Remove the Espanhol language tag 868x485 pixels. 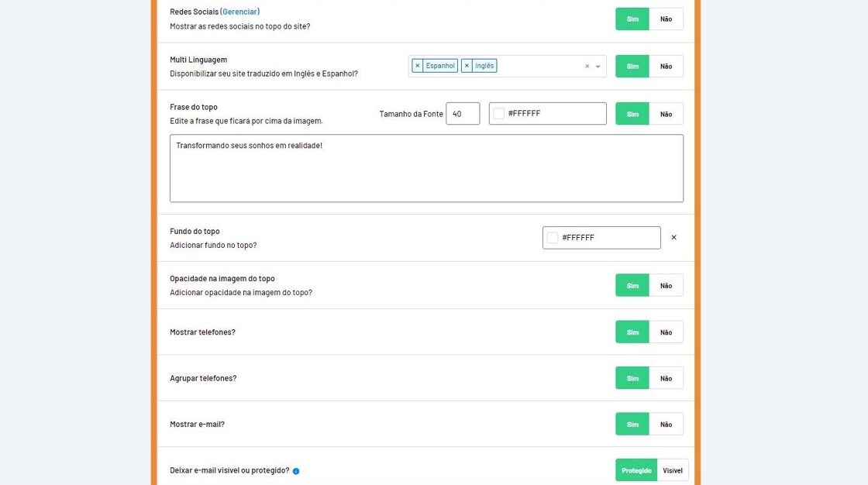[x=418, y=66]
